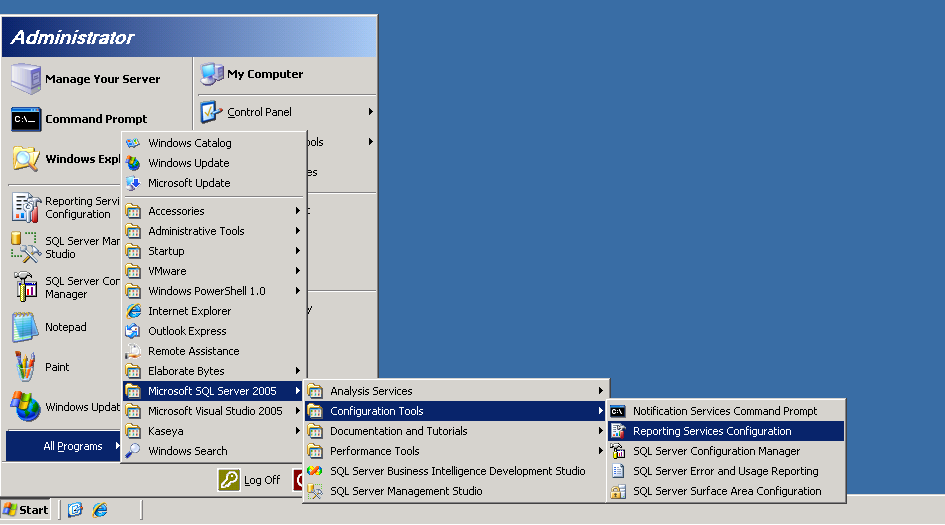Click SQL Server Surface Area Configuration icon
This screenshot has height=525, width=945.
coord(618,491)
